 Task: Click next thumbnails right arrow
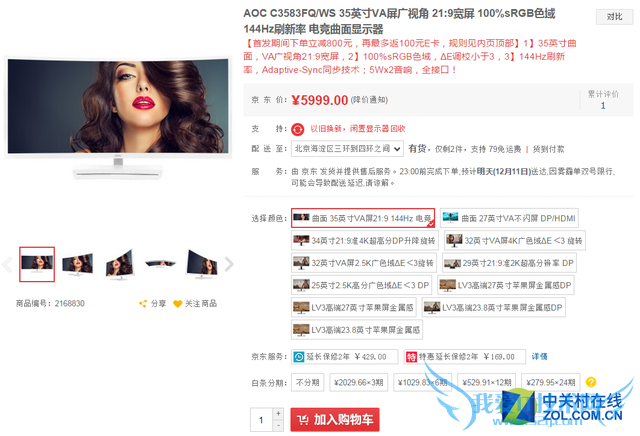(x=229, y=265)
